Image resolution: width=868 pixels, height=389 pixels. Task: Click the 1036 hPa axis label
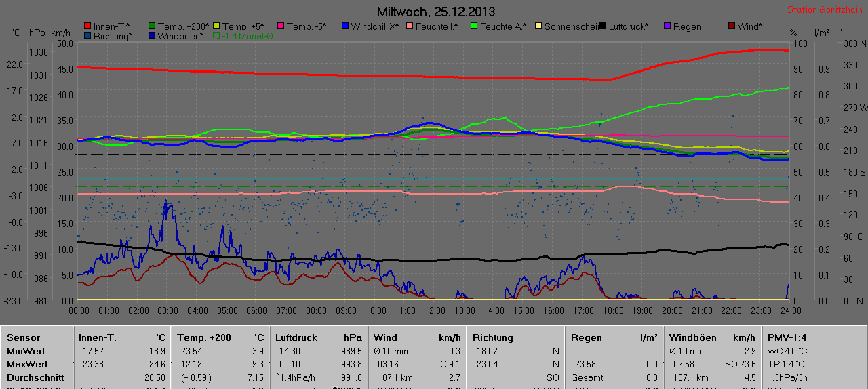pyautogui.click(x=39, y=52)
